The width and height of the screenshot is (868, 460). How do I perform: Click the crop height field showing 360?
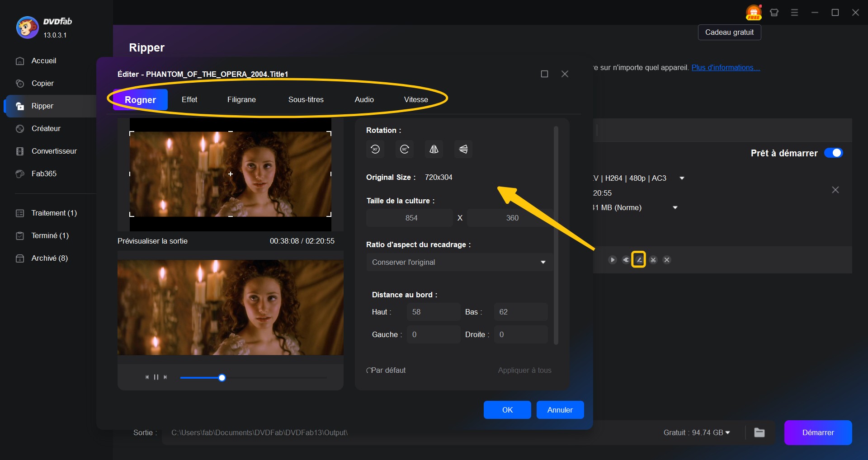click(x=510, y=218)
